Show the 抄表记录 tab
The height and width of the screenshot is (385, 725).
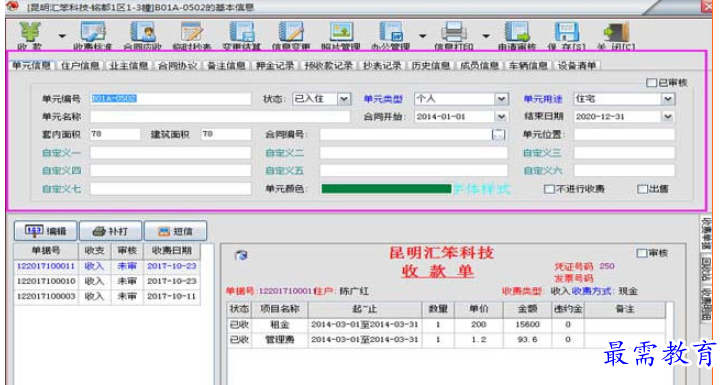[382, 66]
